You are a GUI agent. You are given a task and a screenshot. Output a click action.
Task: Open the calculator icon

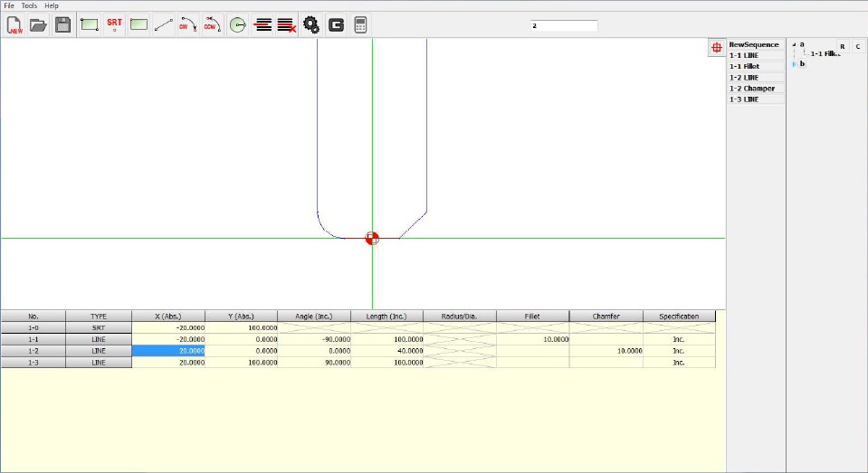[360, 25]
